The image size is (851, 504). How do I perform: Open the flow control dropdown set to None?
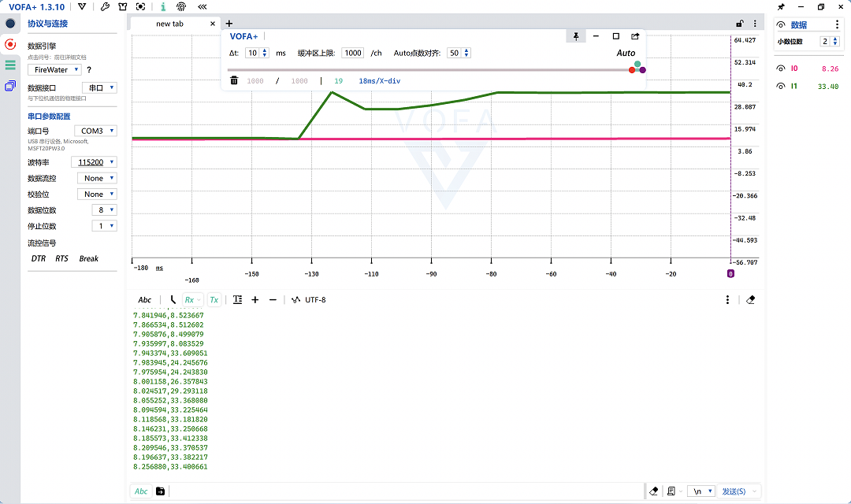(x=97, y=178)
